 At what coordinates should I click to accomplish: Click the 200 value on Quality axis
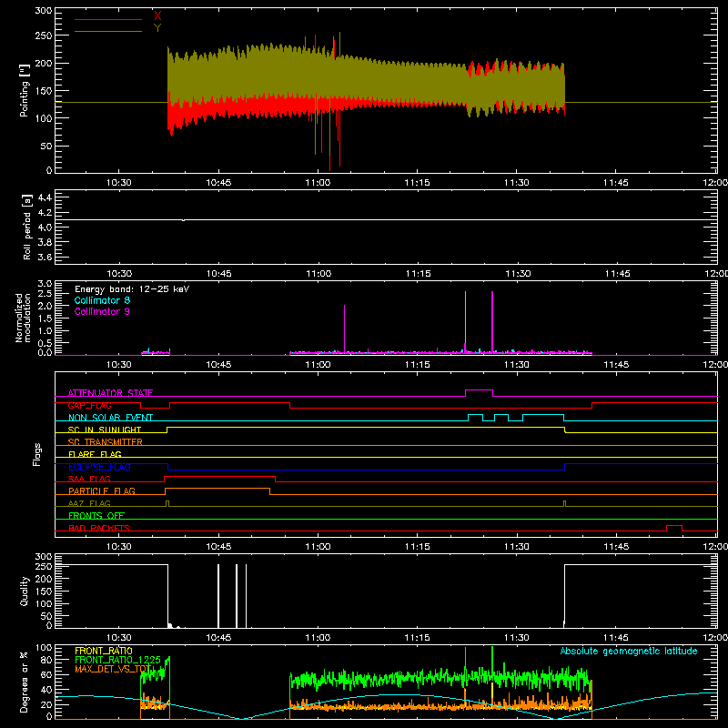tap(43, 579)
